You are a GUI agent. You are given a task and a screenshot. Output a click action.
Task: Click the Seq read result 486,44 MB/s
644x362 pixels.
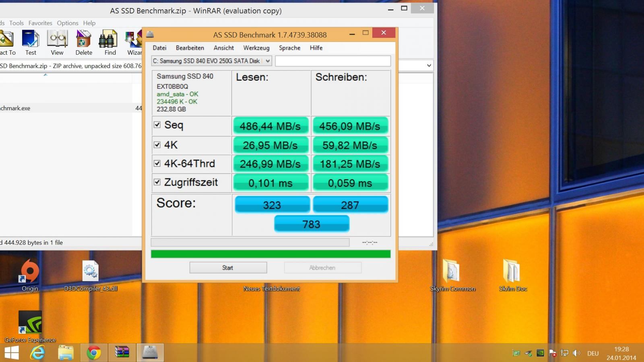[x=270, y=126]
